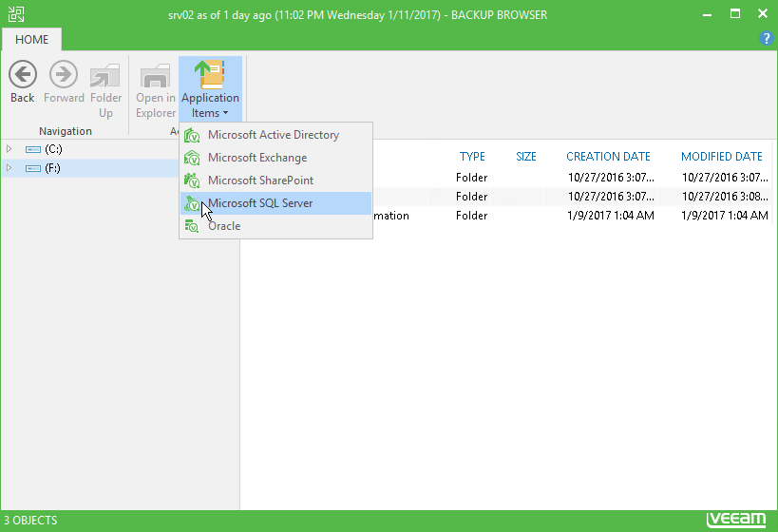The height and width of the screenshot is (532, 778).
Task: Click the SQL Server explorer icon
Action: pos(192,203)
